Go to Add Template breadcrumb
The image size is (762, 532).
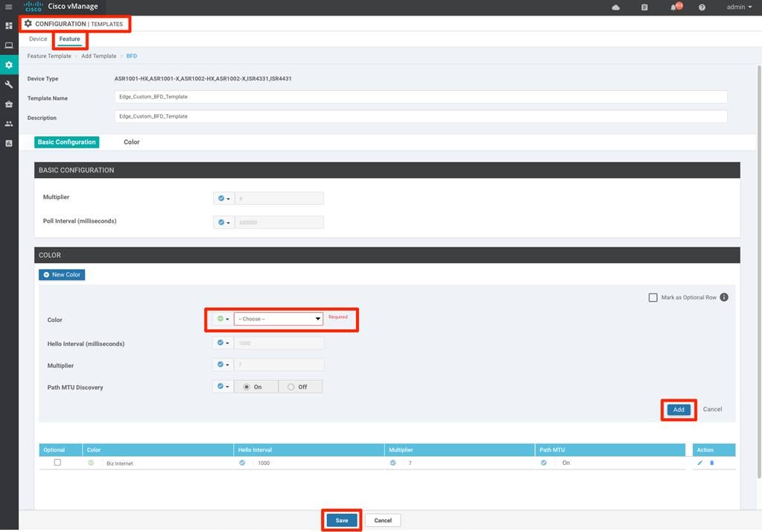pos(98,56)
